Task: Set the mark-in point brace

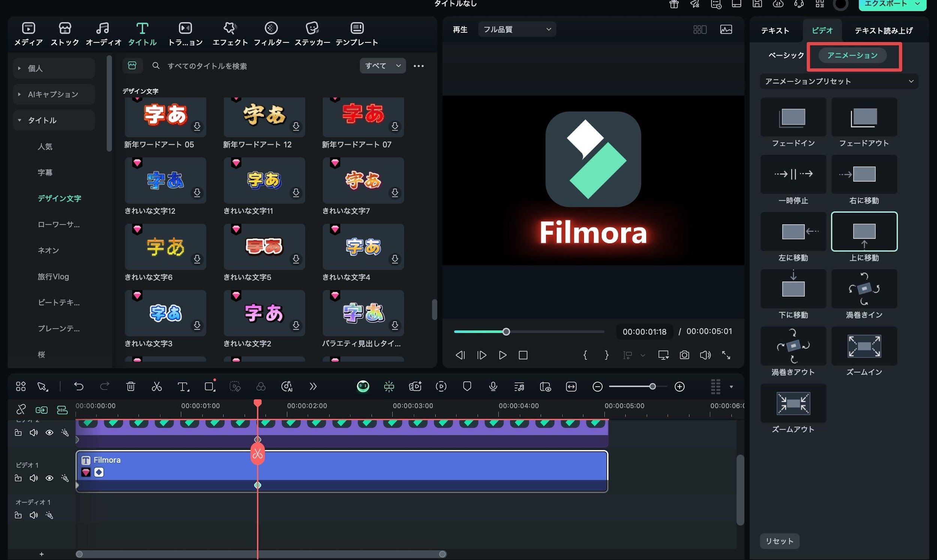Action: [x=585, y=355]
